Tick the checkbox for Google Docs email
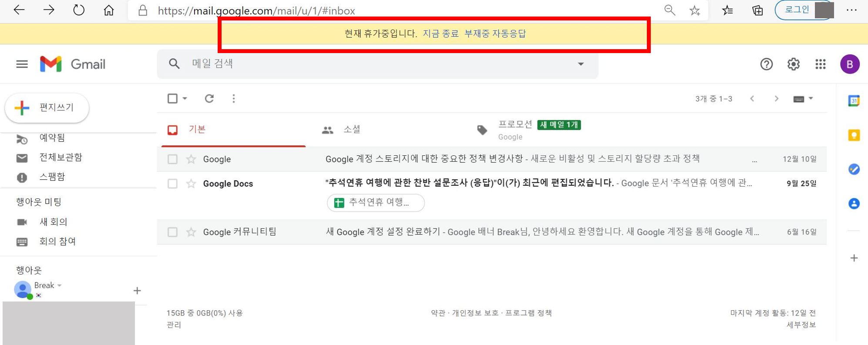This screenshot has height=345, width=868. coord(172,184)
